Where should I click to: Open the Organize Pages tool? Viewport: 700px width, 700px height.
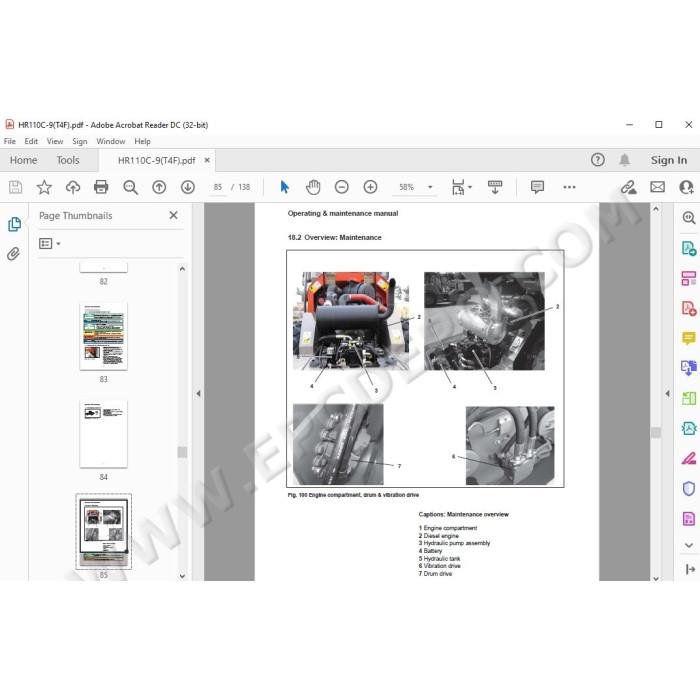(x=689, y=278)
